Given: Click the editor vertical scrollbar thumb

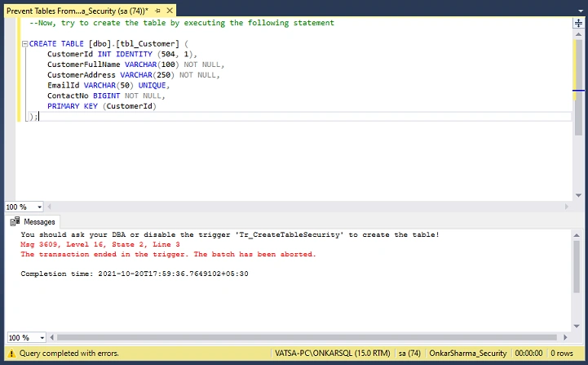Looking at the screenshot, I should [578, 87].
